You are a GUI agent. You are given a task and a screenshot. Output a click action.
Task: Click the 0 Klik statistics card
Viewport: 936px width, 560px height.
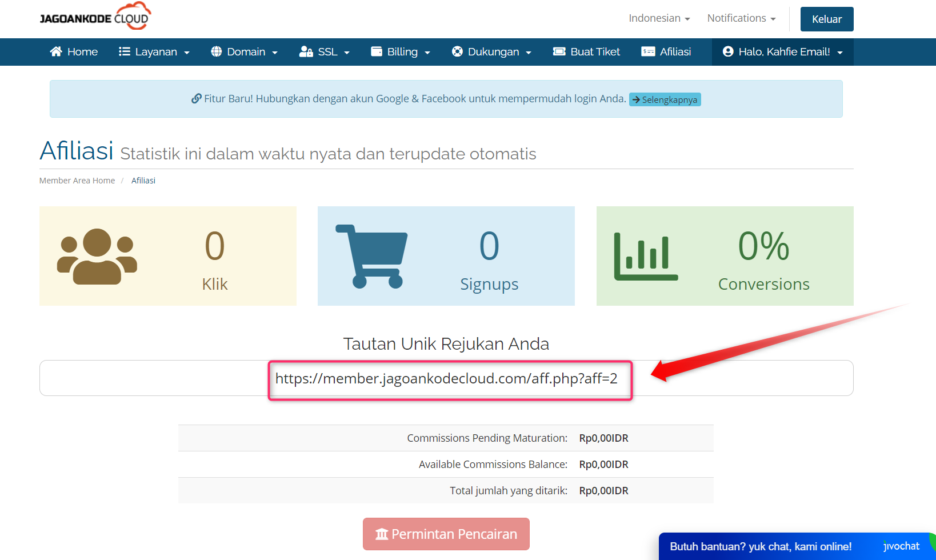coord(168,256)
